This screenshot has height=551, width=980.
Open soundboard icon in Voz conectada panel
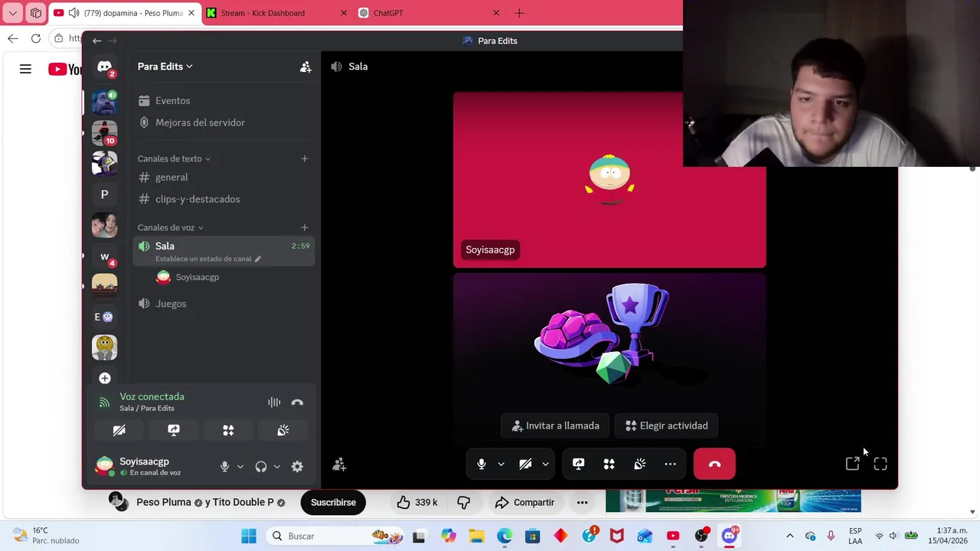click(283, 430)
